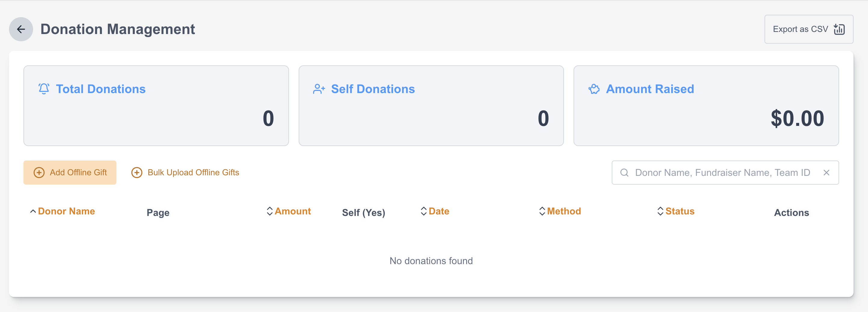Screen dimensions: 868x312
Task: Click the bell icon beside Total Donations
Action: pyautogui.click(x=44, y=89)
